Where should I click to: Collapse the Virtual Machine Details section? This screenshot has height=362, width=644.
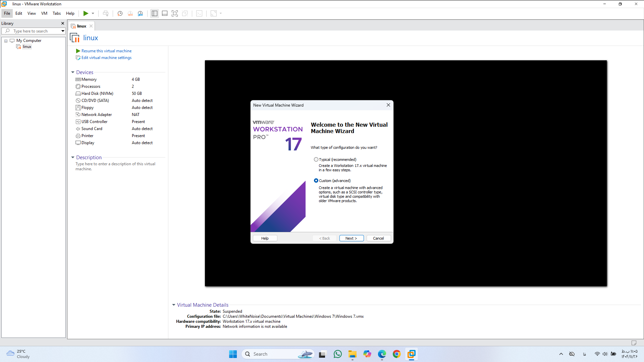point(174,305)
